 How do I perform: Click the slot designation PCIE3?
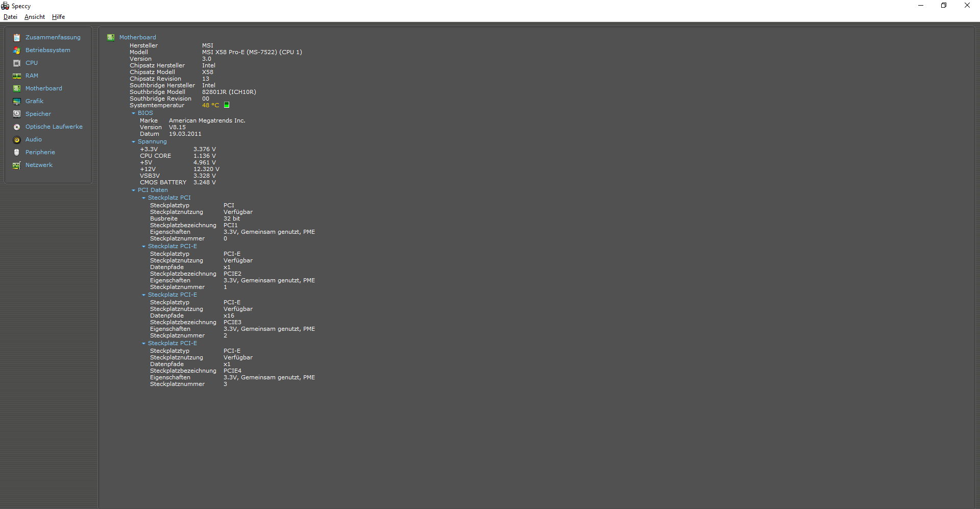(x=233, y=322)
